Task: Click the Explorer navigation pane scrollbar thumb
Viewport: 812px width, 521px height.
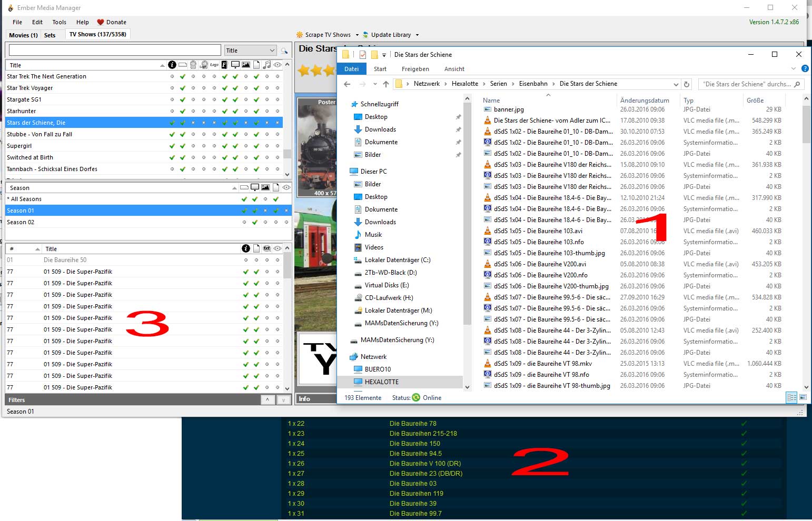Action: coord(467,213)
